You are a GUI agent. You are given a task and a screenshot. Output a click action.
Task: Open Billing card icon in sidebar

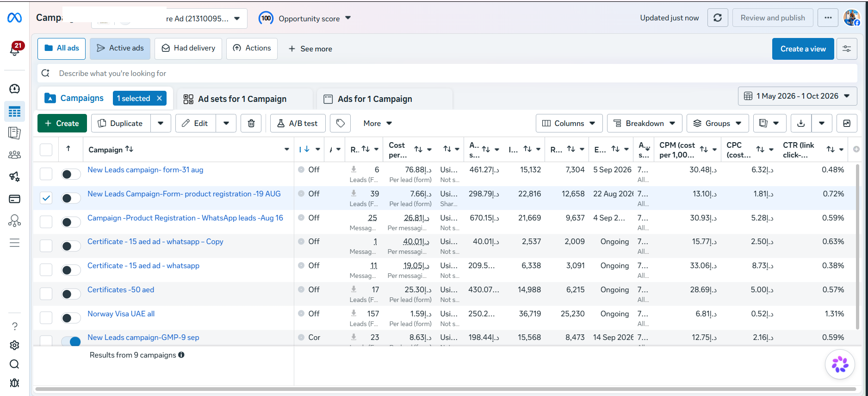14,199
